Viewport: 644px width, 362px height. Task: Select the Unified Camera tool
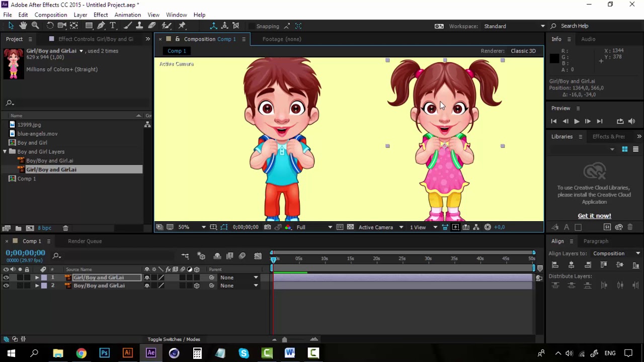pos(62,26)
